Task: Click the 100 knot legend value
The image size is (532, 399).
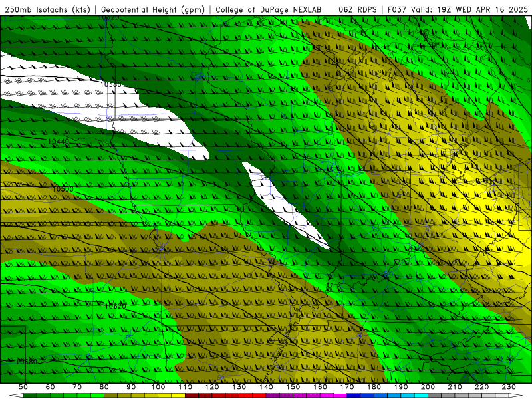Action: coord(158,387)
